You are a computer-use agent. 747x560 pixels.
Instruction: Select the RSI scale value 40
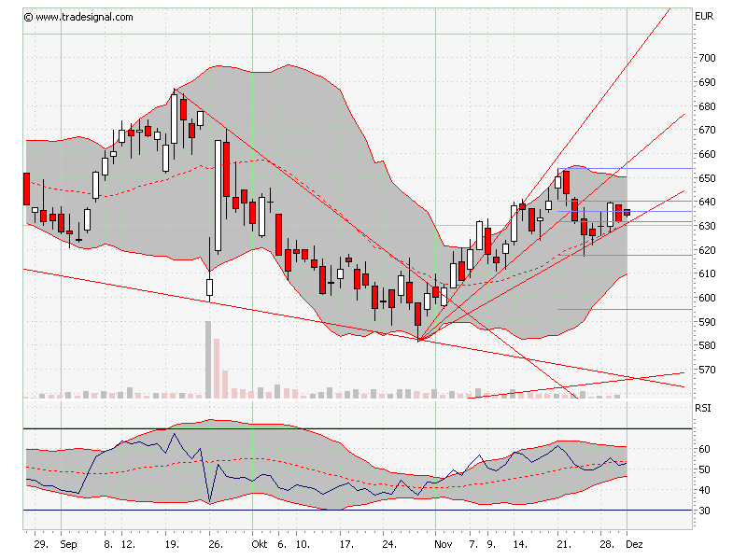pos(704,490)
